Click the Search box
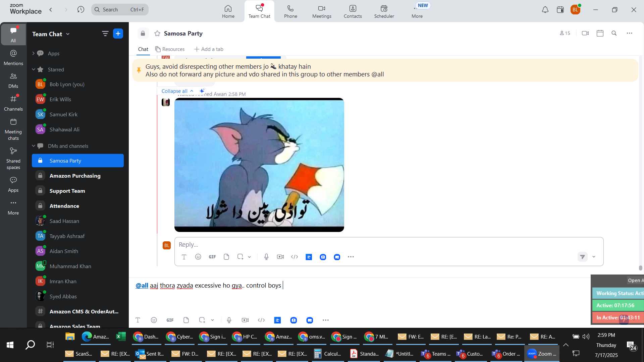Image resolution: width=644 pixels, height=362 pixels. (x=120, y=9)
